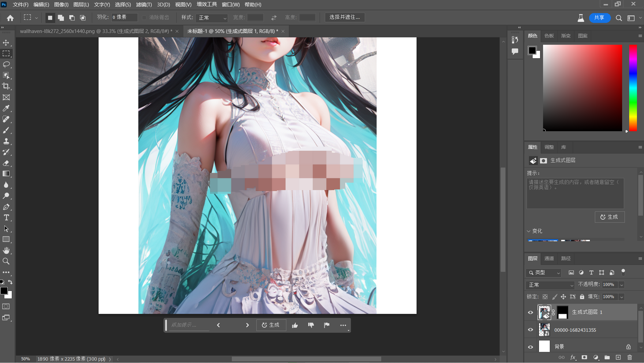Select the Hand tool
This screenshot has width=644, height=363.
(x=6, y=250)
